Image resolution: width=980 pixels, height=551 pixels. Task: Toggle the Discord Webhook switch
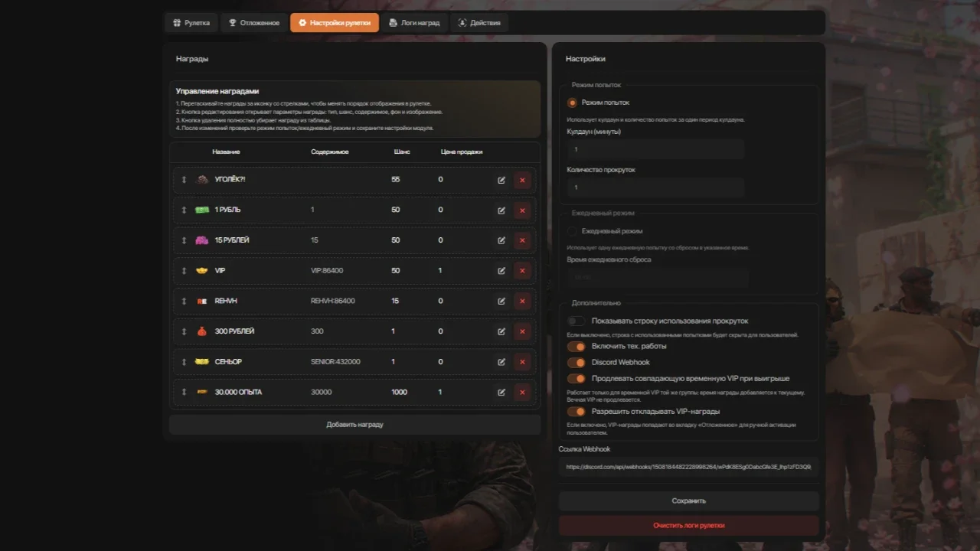click(x=577, y=363)
